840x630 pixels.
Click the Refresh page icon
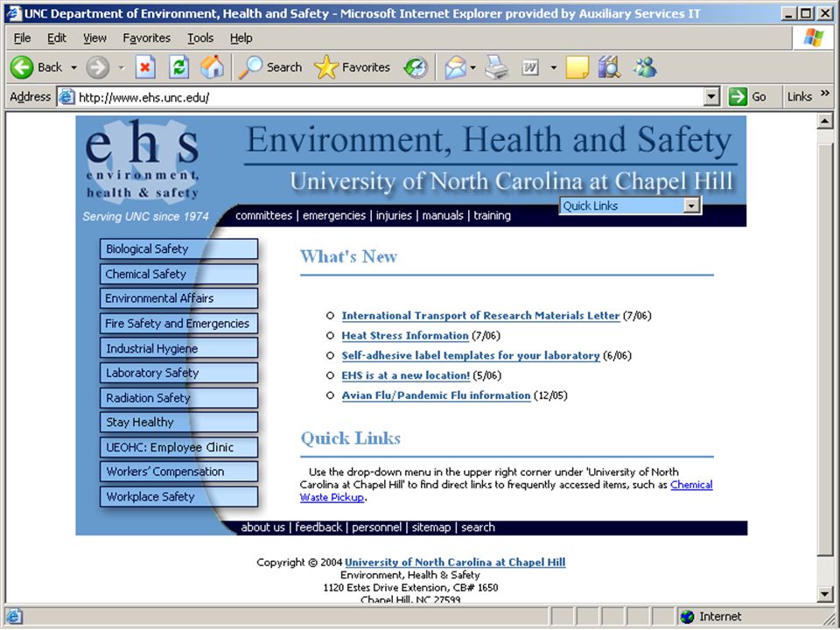[178, 67]
